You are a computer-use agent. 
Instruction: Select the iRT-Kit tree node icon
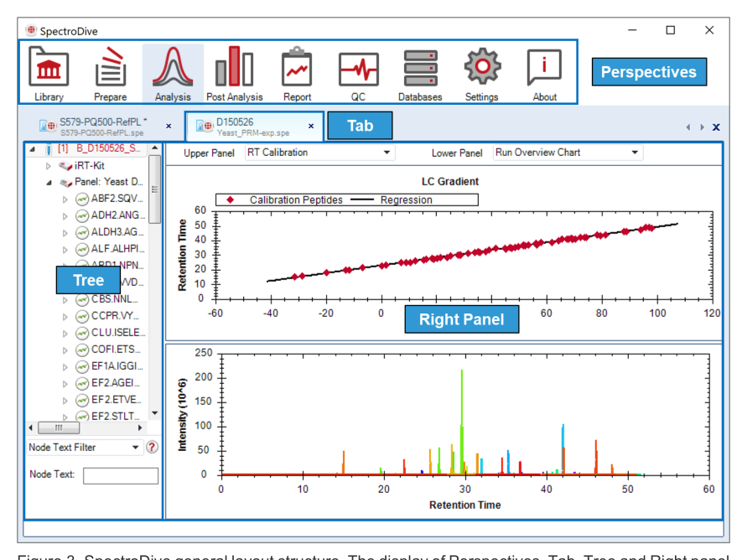pyautogui.click(x=65, y=166)
